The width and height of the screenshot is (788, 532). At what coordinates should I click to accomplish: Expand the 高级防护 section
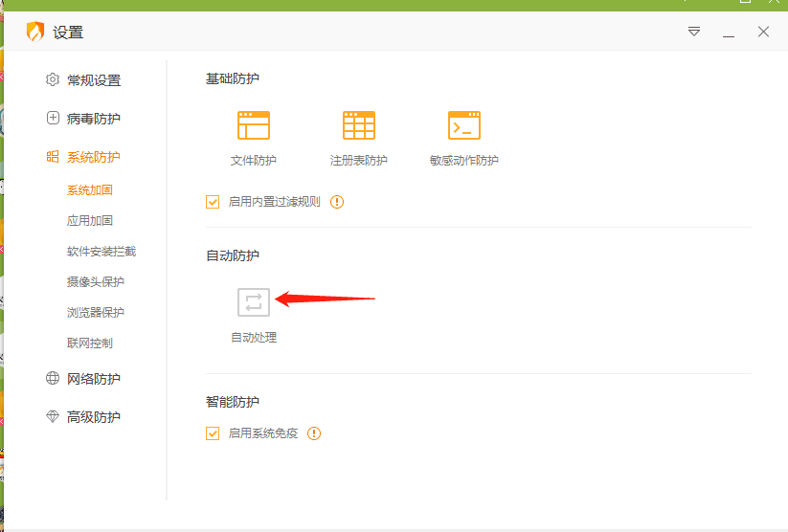point(93,417)
